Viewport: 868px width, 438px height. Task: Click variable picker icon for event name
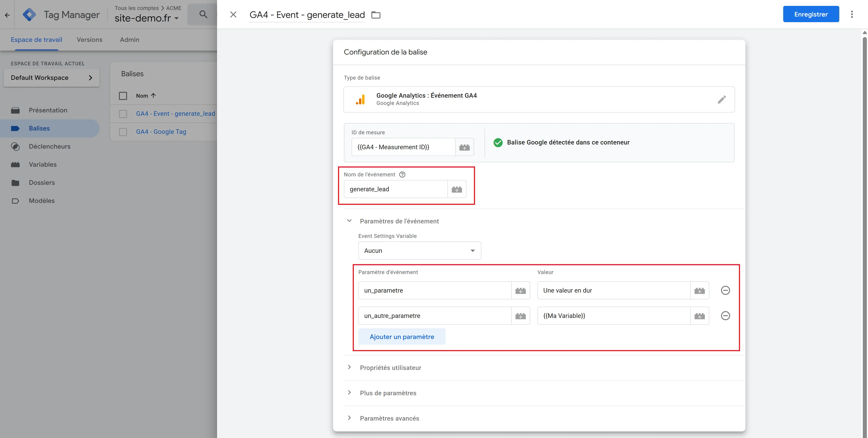point(456,189)
